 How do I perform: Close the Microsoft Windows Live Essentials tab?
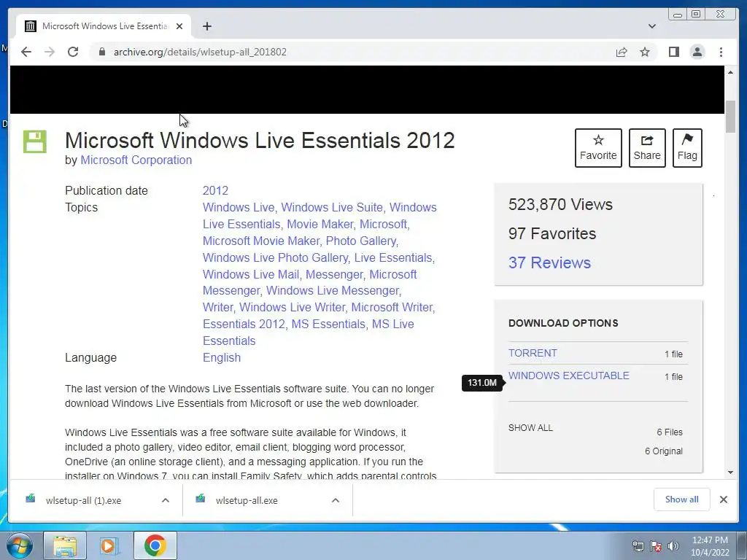(179, 26)
